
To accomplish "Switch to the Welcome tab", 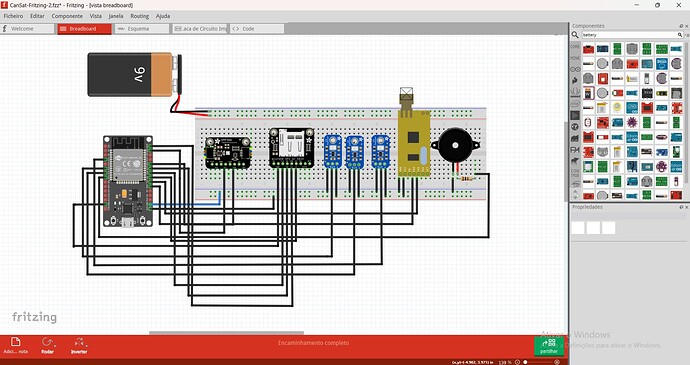I will click(x=27, y=29).
